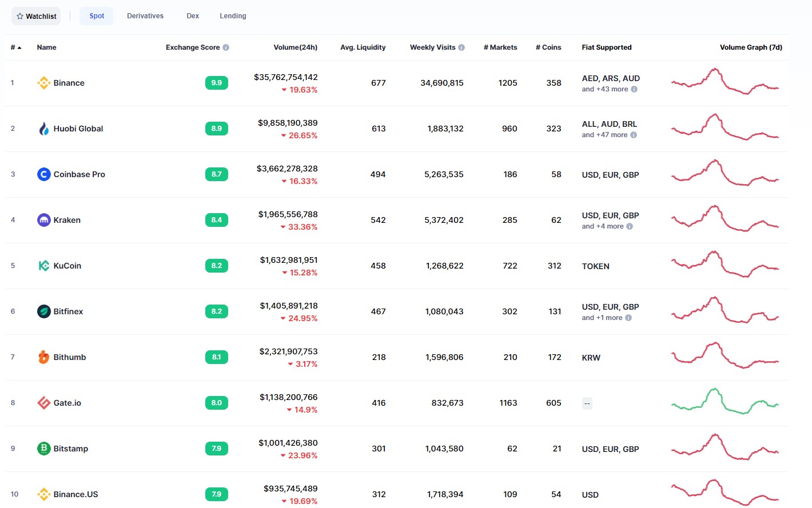Screen dimensions: 812x508
Task: Click Gate.io empty fiat dash badge
Action: click(x=587, y=403)
